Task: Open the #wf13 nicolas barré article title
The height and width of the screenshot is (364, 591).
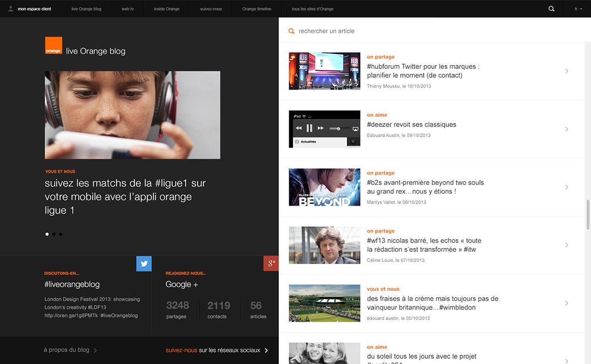Action: point(424,245)
